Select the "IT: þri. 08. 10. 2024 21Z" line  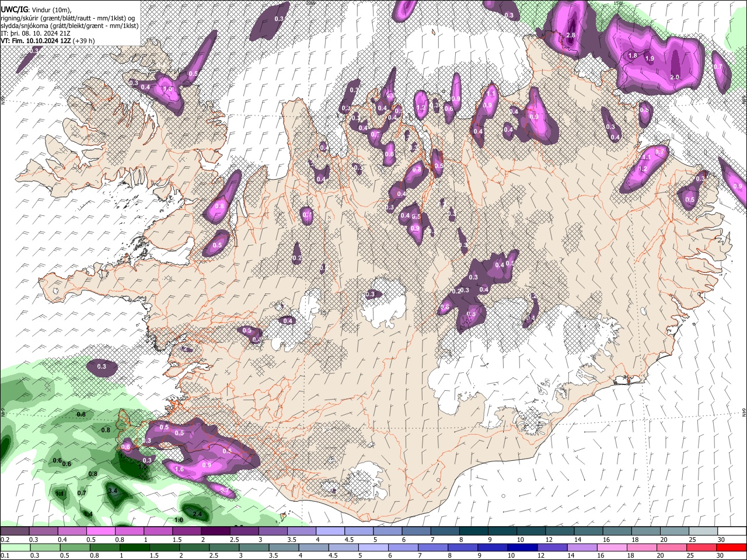coord(36,33)
